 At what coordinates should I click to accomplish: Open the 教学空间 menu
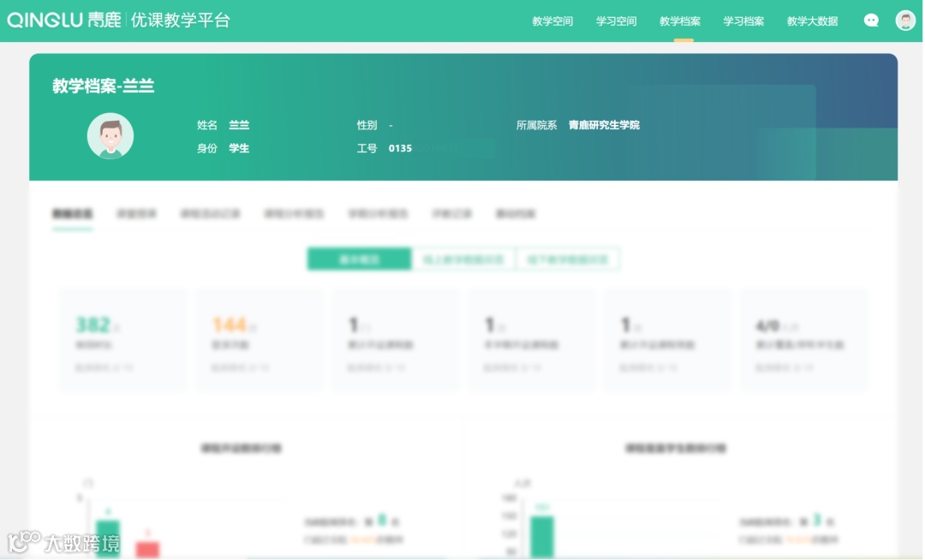pyautogui.click(x=552, y=21)
